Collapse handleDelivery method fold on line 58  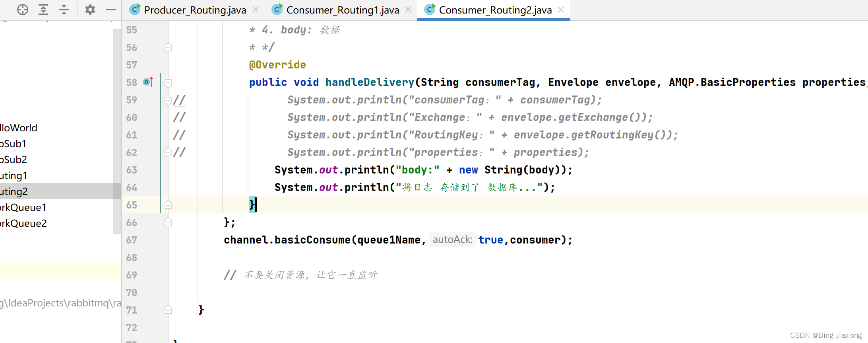[168, 83]
